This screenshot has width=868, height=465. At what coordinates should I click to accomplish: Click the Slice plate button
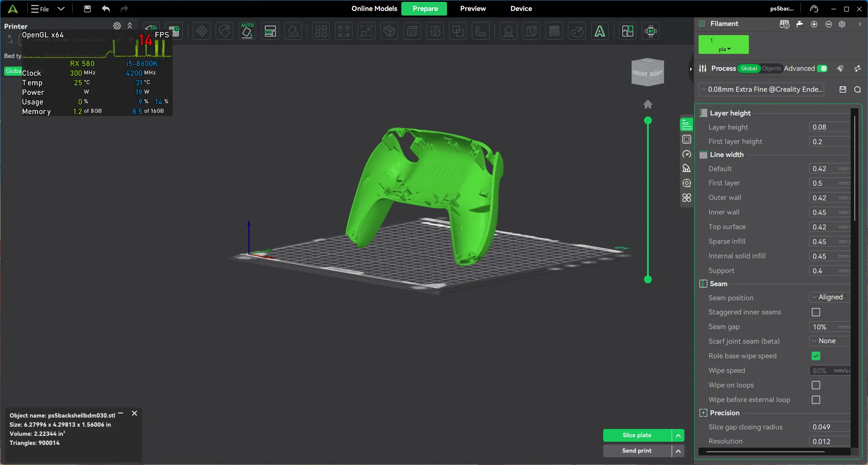[x=637, y=435]
